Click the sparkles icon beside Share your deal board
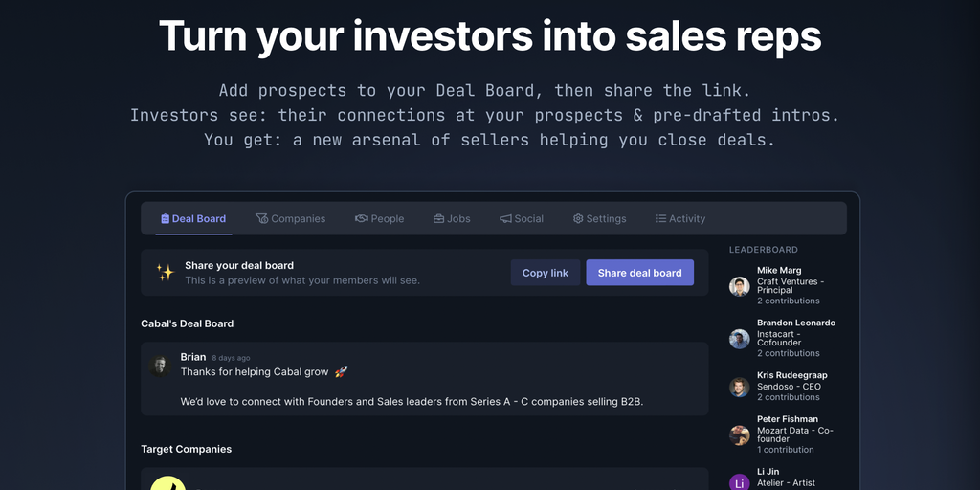980x490 pixels. click(x=165, y=273)
